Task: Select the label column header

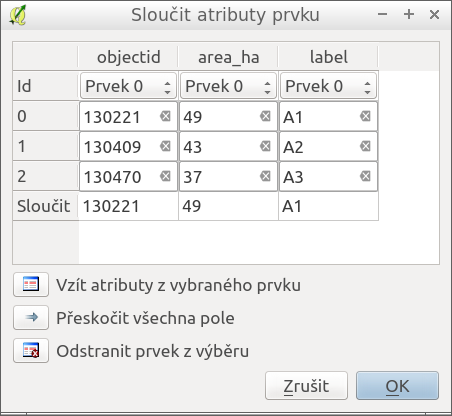Action: [328, 57]
